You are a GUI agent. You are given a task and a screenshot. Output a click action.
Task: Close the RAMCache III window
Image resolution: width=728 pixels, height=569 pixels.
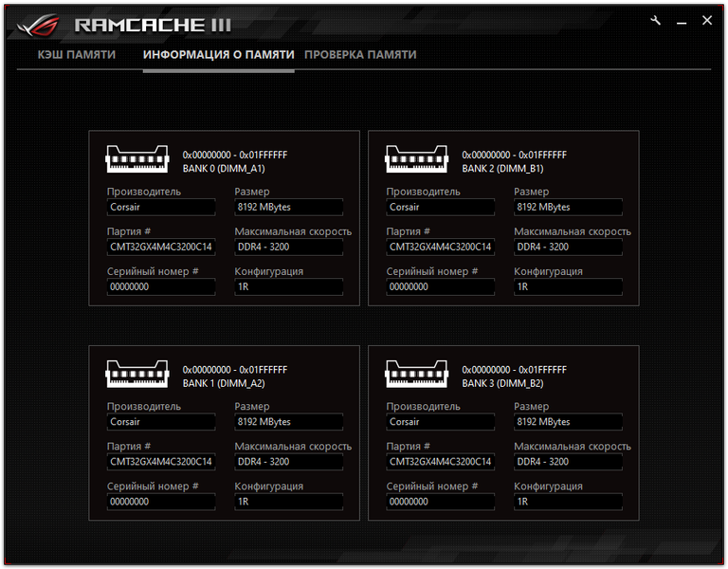click(x=706, y=21)
